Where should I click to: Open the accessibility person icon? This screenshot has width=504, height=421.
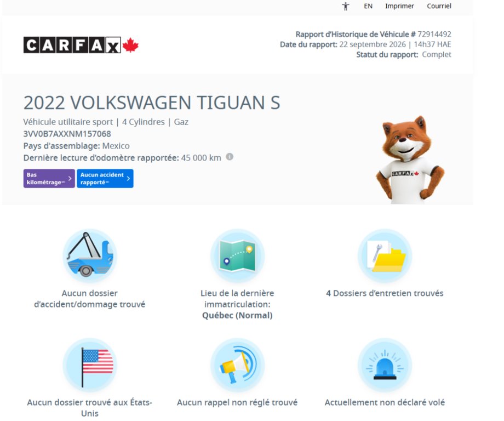tap(346, 6)
